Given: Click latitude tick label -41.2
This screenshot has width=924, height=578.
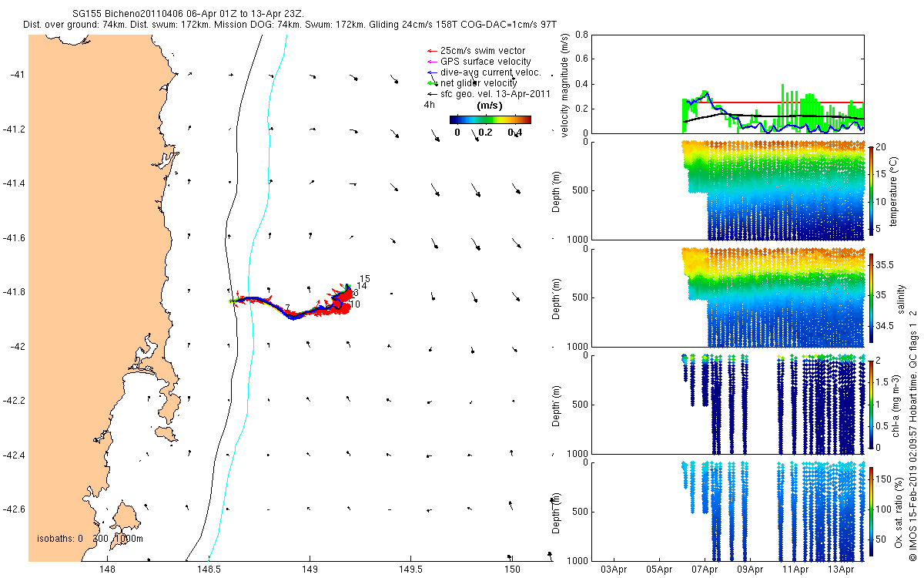Looking at the screenshot, I should pyautogui.click(x=15, y=129).
